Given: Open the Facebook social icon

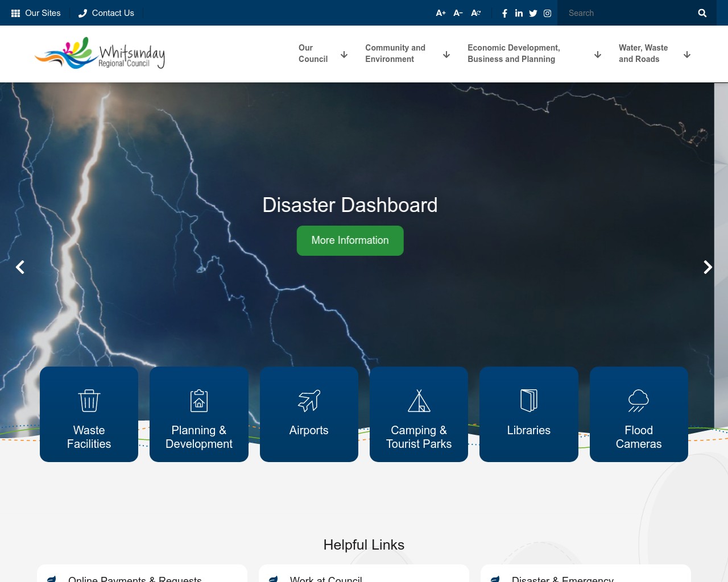Looking at the screenshot, I should point(504,13).
